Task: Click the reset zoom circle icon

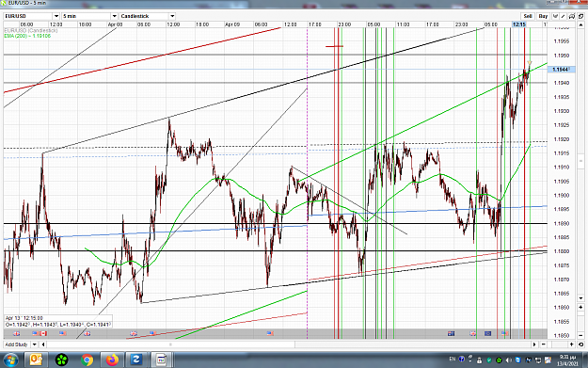Action: tap(580, 344)
